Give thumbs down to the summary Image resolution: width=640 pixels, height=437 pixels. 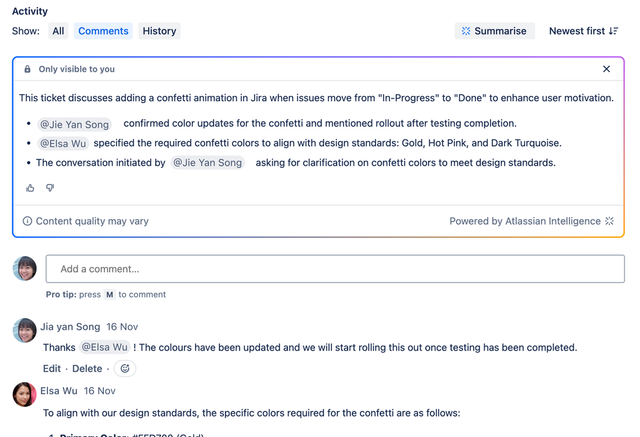tap(50, 188)
